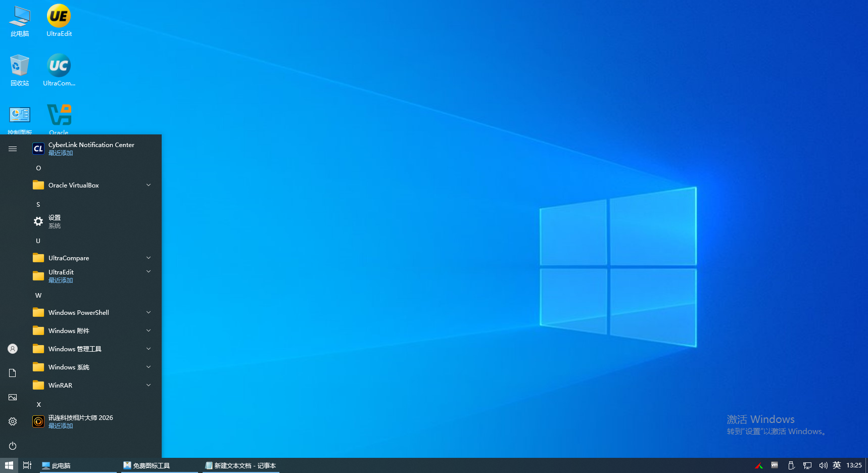868x473 pixels.
Task: Open Pictures from the Start menu sidebar
Action: tap(12, 397)
